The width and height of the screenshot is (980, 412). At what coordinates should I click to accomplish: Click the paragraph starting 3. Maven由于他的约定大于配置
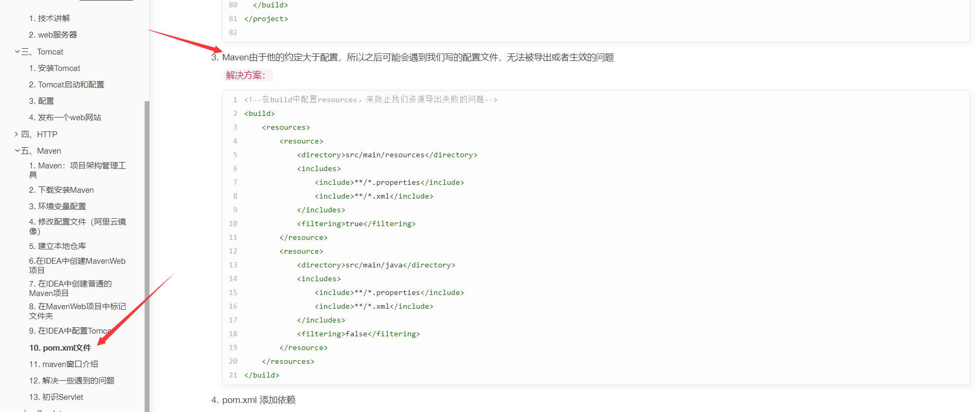(412, 57)
